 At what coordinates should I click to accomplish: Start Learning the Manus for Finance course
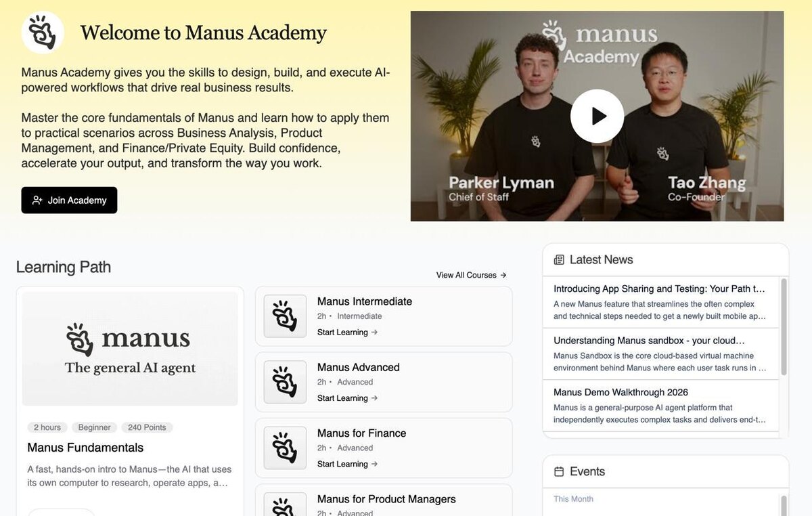pos(347,464)
